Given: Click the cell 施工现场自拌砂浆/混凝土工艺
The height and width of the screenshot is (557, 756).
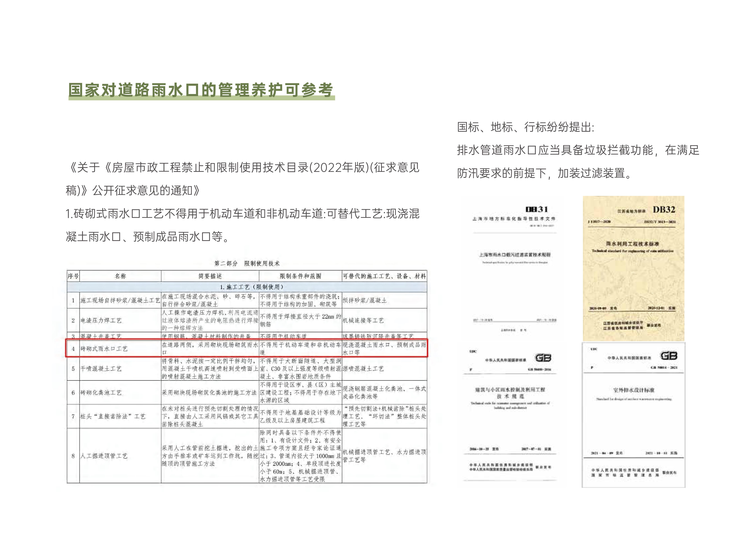Looking at the screenshot, I should point(120,300).
